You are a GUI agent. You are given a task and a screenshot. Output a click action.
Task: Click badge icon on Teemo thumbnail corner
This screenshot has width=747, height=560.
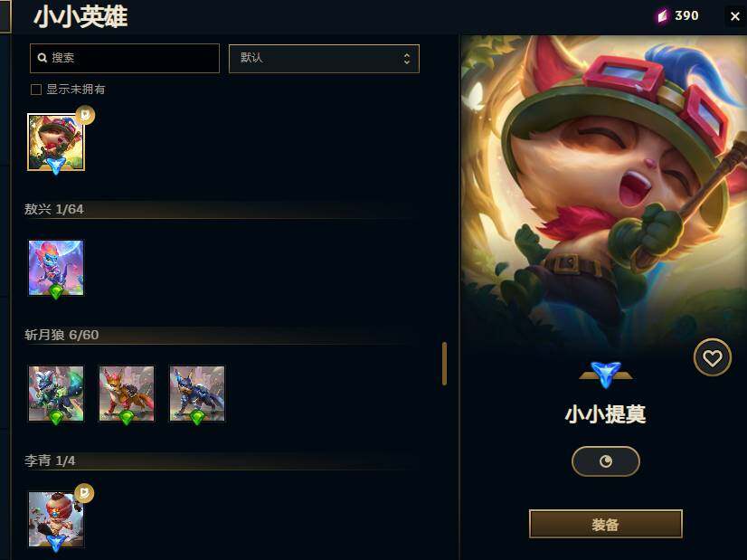[85, 115]
